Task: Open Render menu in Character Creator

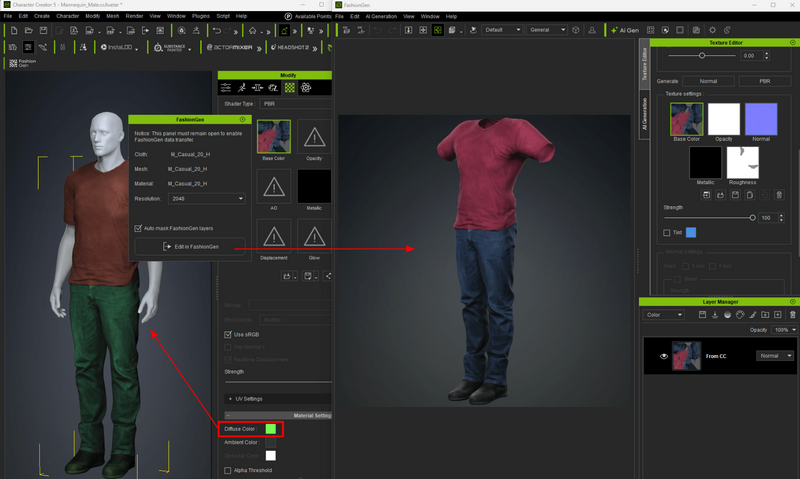Action: pyautogui.click(x=134, y=16)
